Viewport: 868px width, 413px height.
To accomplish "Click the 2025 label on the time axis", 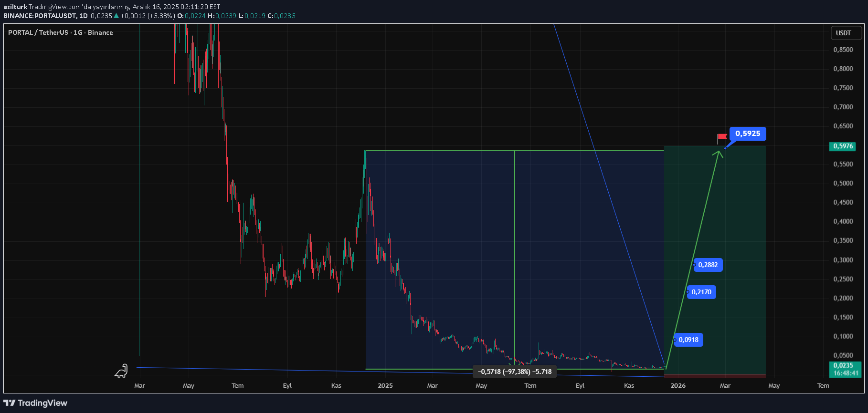I will point(385,385).
